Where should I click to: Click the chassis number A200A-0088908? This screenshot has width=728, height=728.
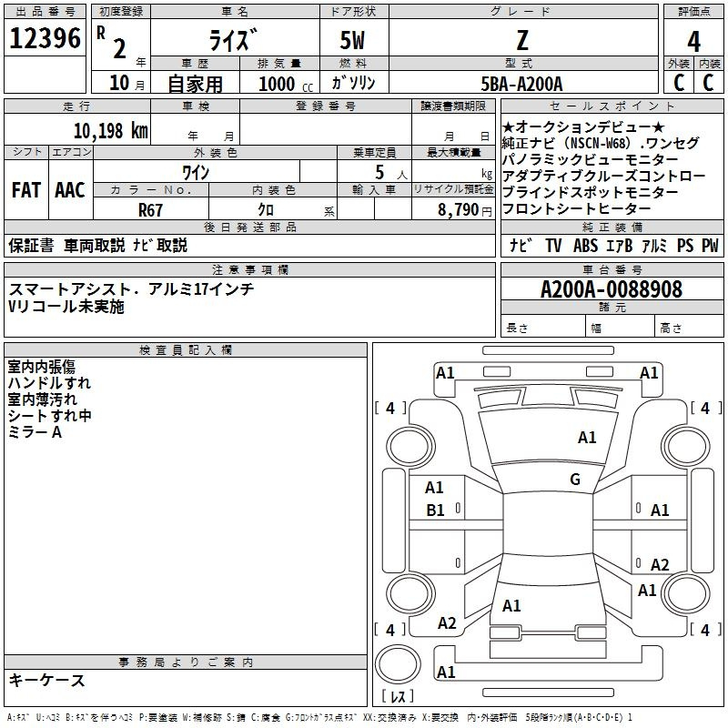(612, 289)
